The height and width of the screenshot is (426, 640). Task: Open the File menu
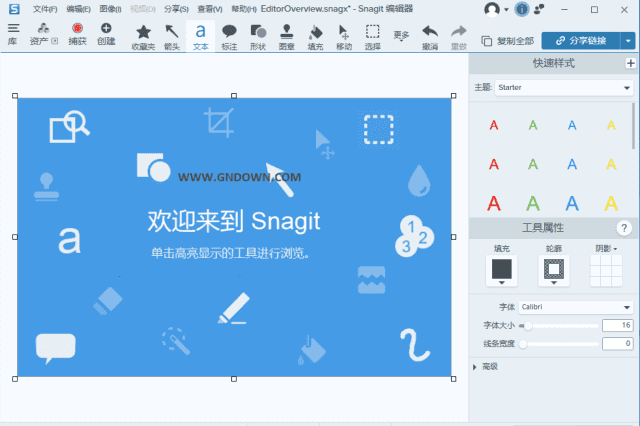[45, 9]
